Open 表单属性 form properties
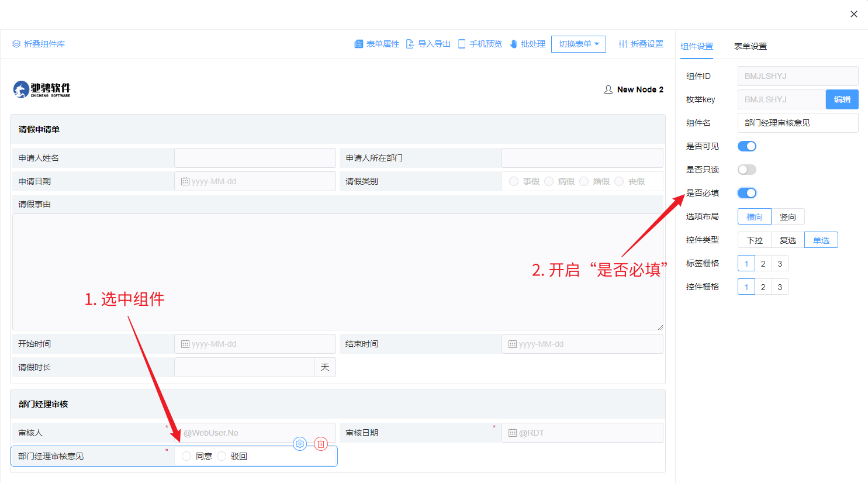 (x=377, y=44)
